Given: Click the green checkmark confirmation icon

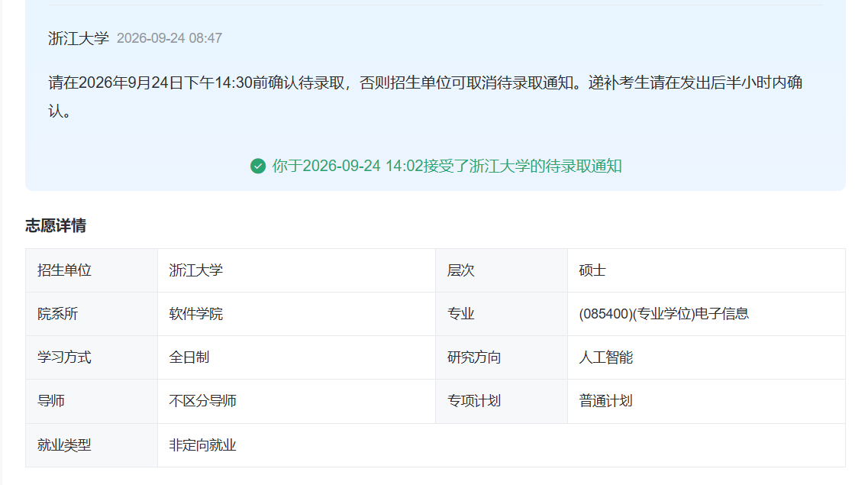Looking at the screenshot, I should click(x=258, y=166).
